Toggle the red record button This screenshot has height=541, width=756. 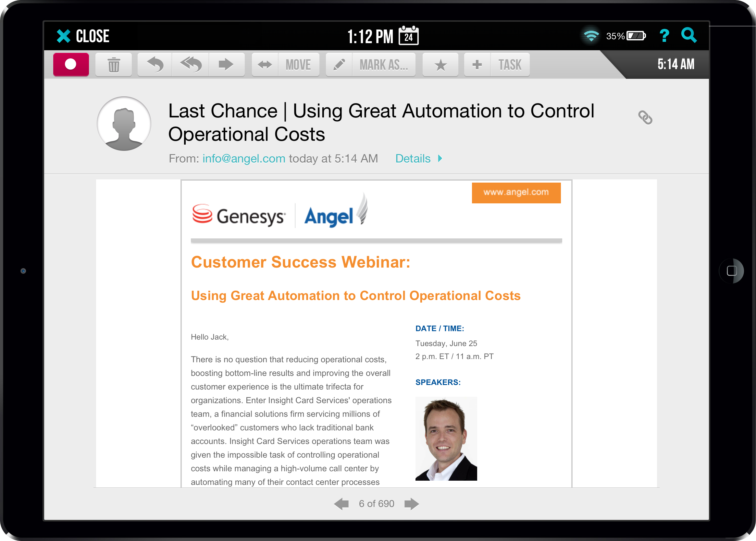point(71,65)
